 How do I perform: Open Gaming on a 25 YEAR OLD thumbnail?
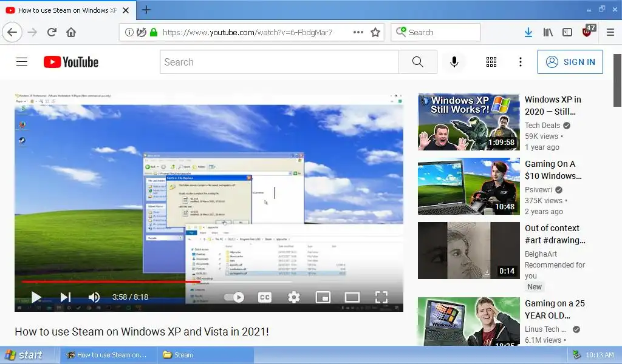[x=468, y=321]
